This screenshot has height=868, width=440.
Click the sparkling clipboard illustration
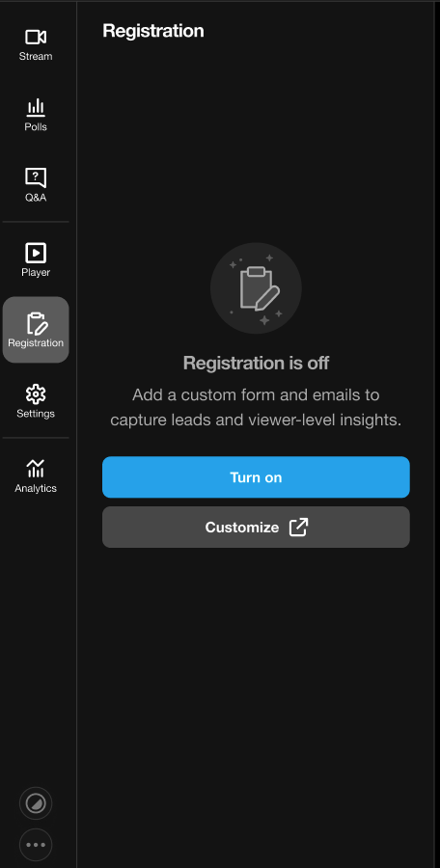tap(256, 288)
